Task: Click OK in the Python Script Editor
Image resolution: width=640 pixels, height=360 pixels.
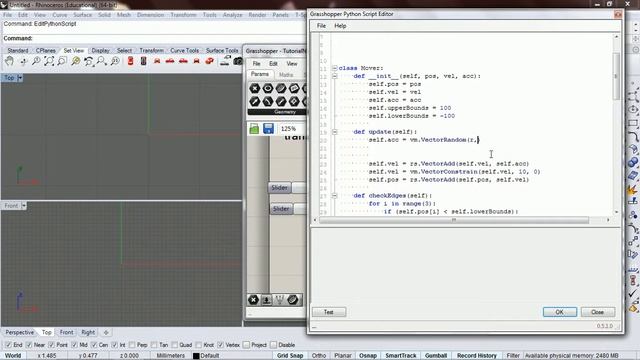Action: tap(560, 312)
